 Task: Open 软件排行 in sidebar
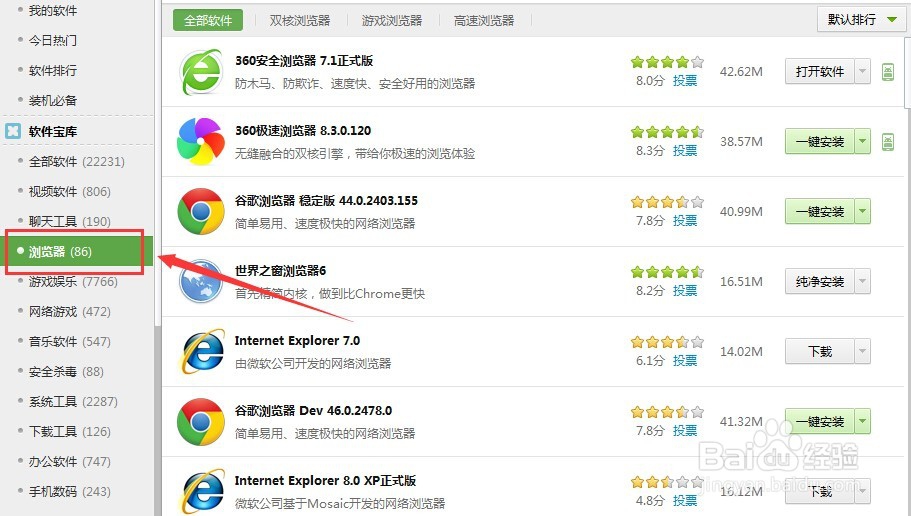(52, 71)
